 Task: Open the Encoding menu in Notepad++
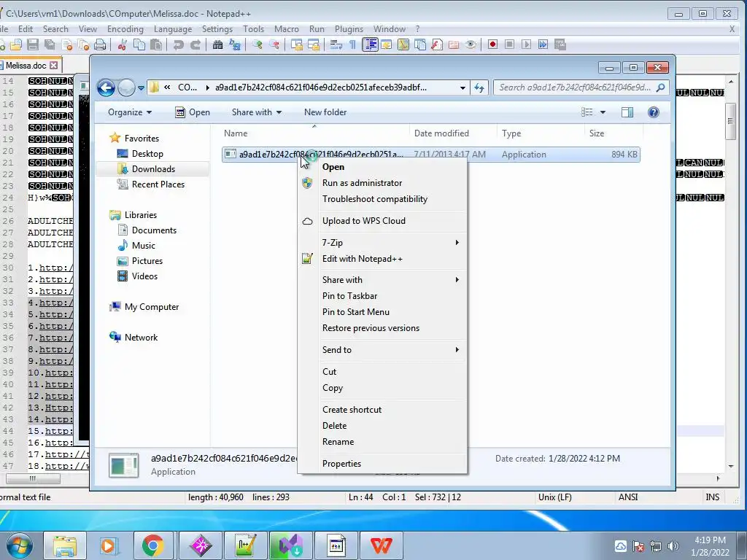pyautogui.click(x=125, y=29)
